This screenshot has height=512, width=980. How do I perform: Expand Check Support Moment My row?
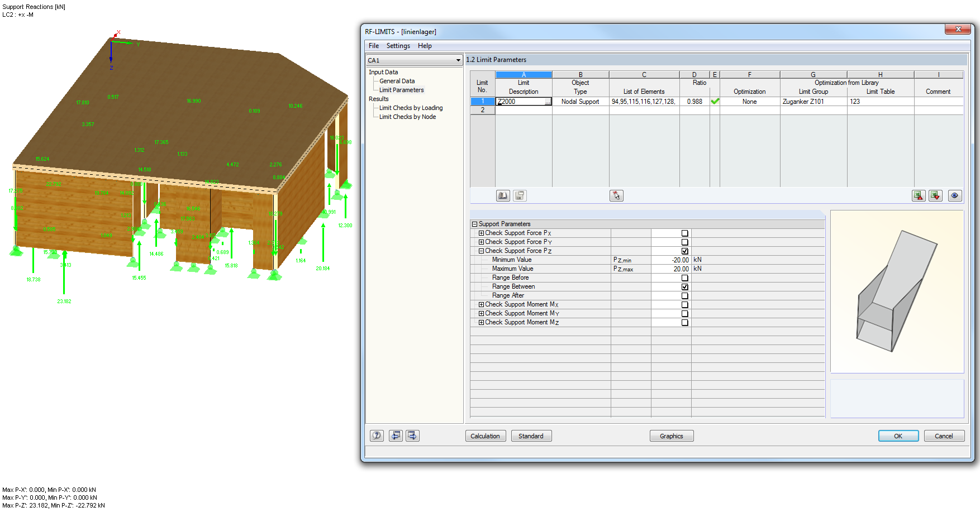coord(481,314)
